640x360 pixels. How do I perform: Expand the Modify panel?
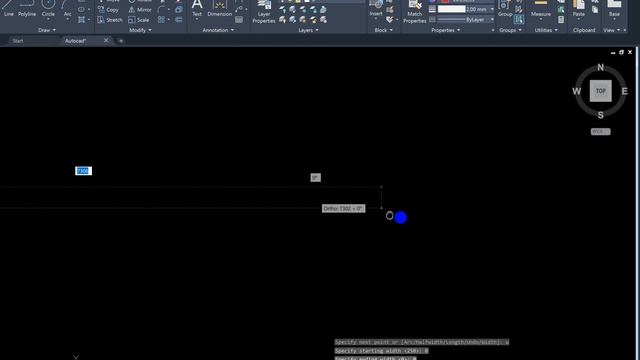click(x=140, y=30)
